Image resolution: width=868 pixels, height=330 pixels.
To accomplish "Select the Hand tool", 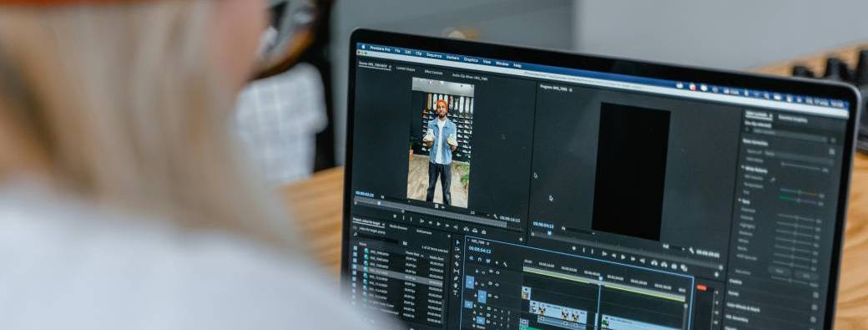I will point(457,285).
